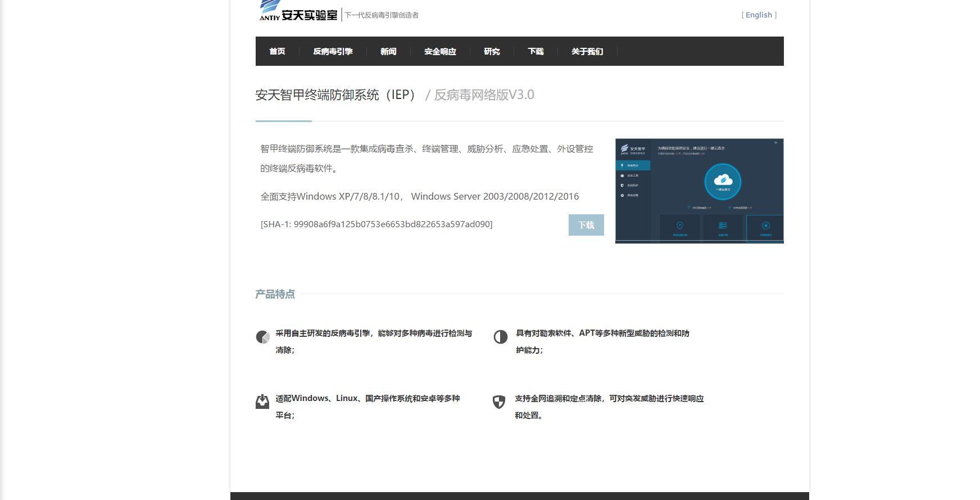Image resolution: width=980 pixels, height=500 pixels.
Task: Click the pie chart antivirus engine icon
Action: (262, 337)
